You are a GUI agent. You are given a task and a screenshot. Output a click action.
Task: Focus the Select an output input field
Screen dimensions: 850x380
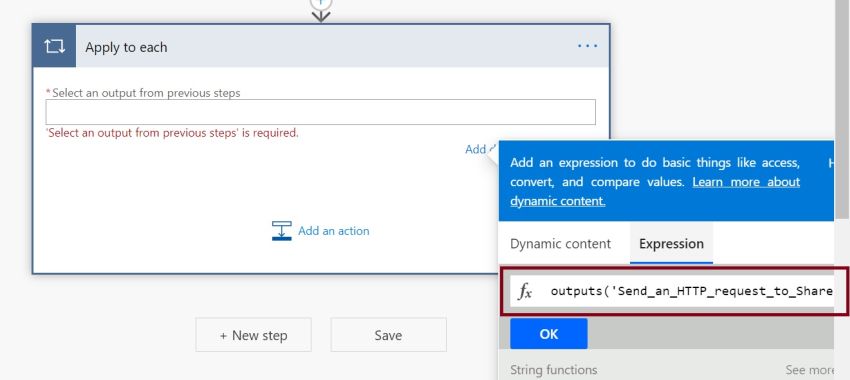pos(320,112)
